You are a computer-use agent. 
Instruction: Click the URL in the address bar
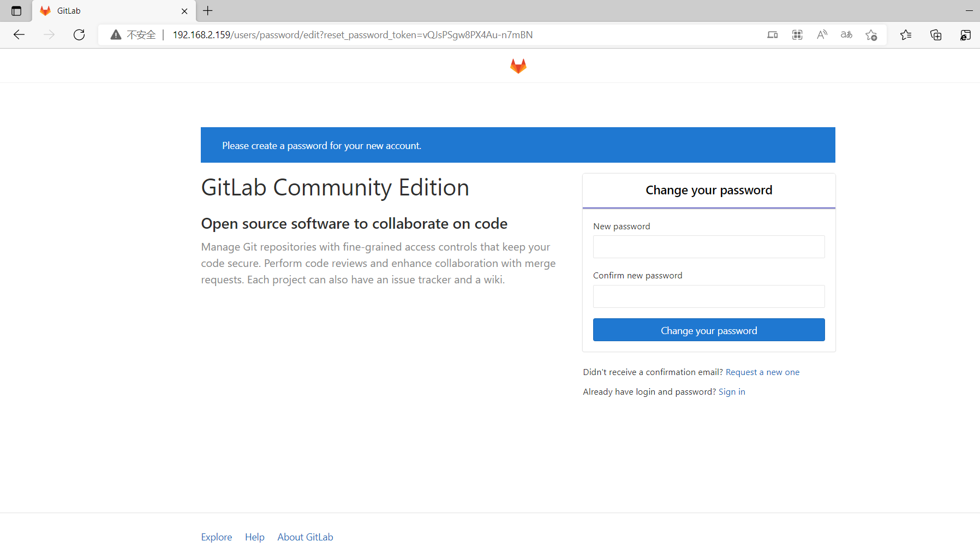(x=352, y=35)
